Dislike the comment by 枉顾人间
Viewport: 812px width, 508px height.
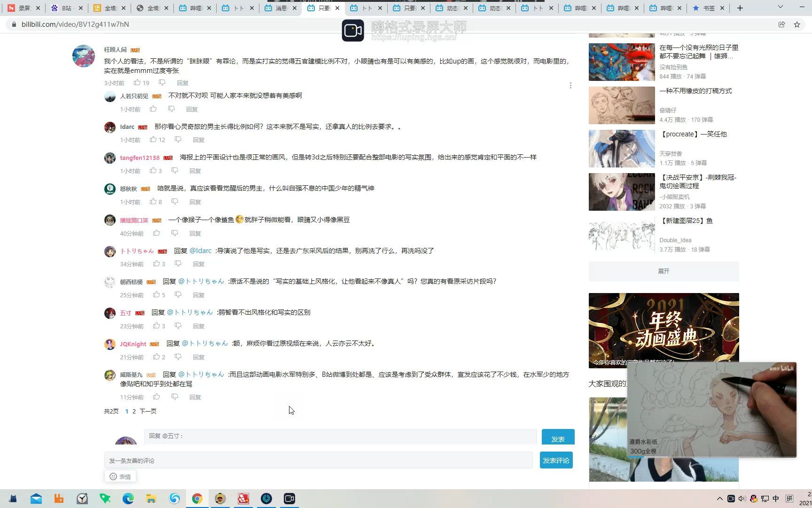[x=162, y=83]
